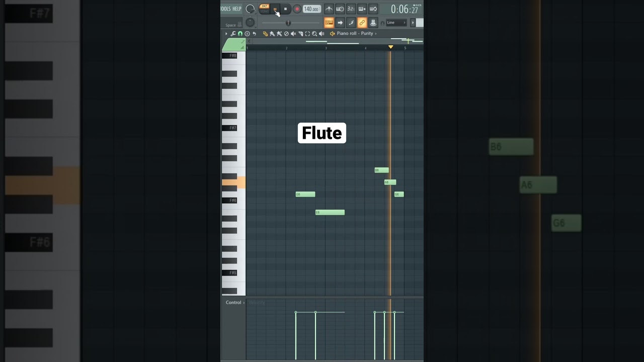Screen dimensions: 644x362
Task: Open the Line snap dropdown
Action: (396, 23)
